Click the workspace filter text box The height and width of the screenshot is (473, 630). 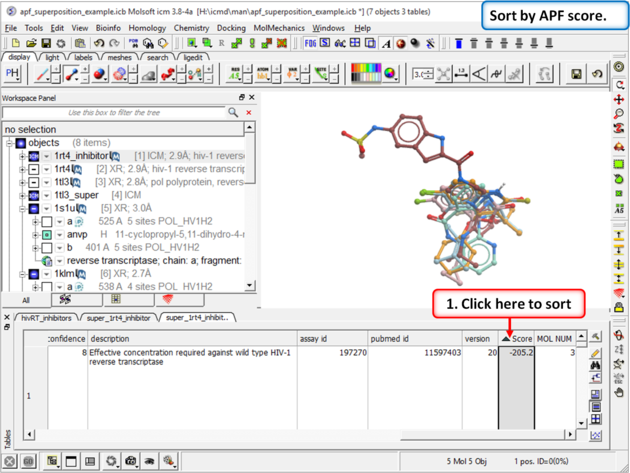118,113
